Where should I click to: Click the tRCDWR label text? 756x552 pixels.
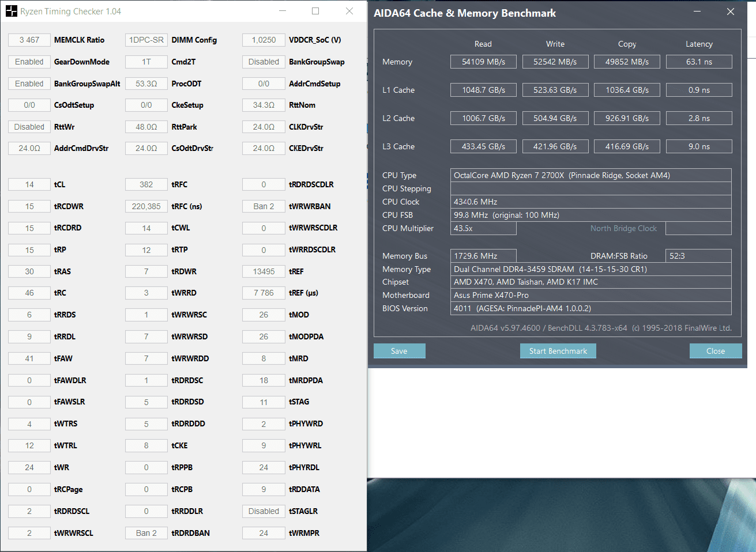(x=69, y=206)
